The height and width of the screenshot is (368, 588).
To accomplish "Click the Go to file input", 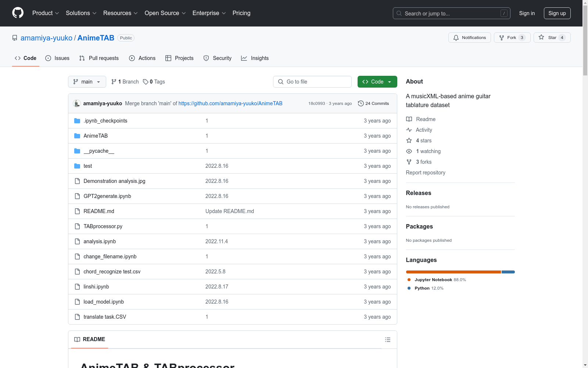I will click(312, 82).
